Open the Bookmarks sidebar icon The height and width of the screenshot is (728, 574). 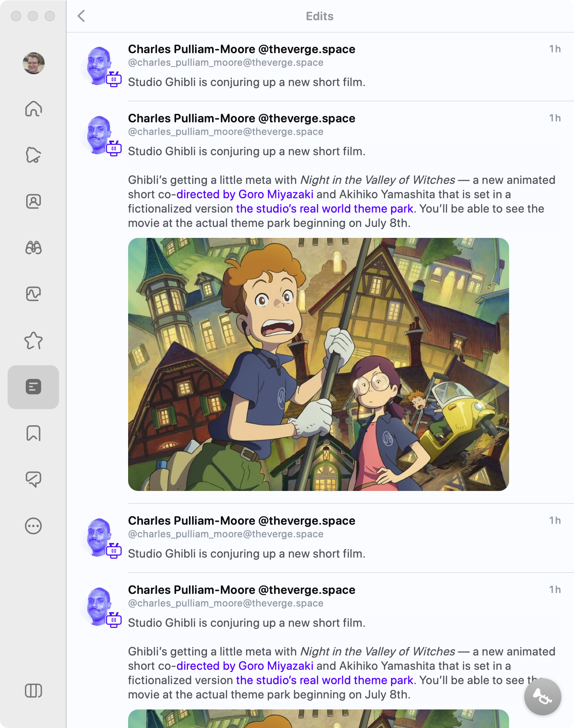tap(33, 433)
